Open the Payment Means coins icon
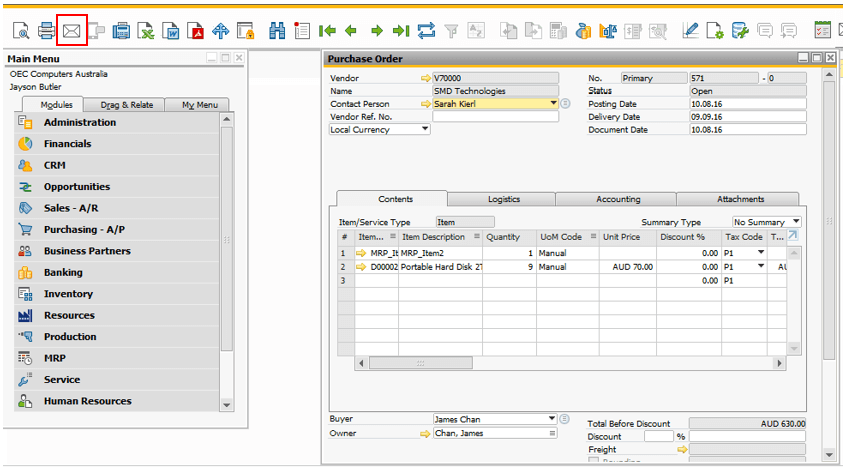Viewport: 844px width, 467px height. coord(583,31)
